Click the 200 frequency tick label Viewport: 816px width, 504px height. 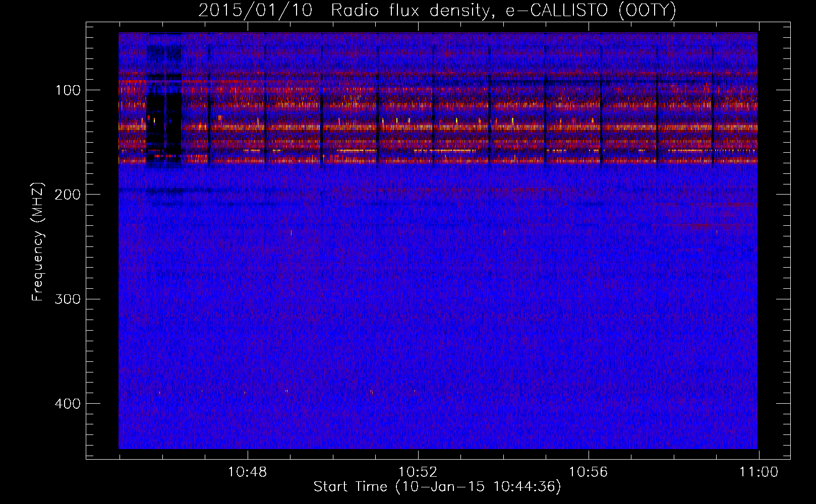[67, 195]
